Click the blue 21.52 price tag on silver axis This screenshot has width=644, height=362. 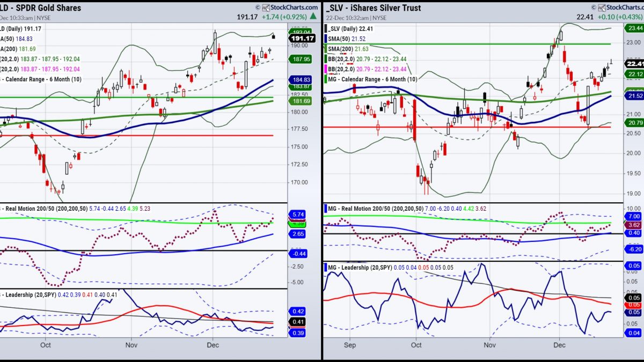click(x=634, y=95)
